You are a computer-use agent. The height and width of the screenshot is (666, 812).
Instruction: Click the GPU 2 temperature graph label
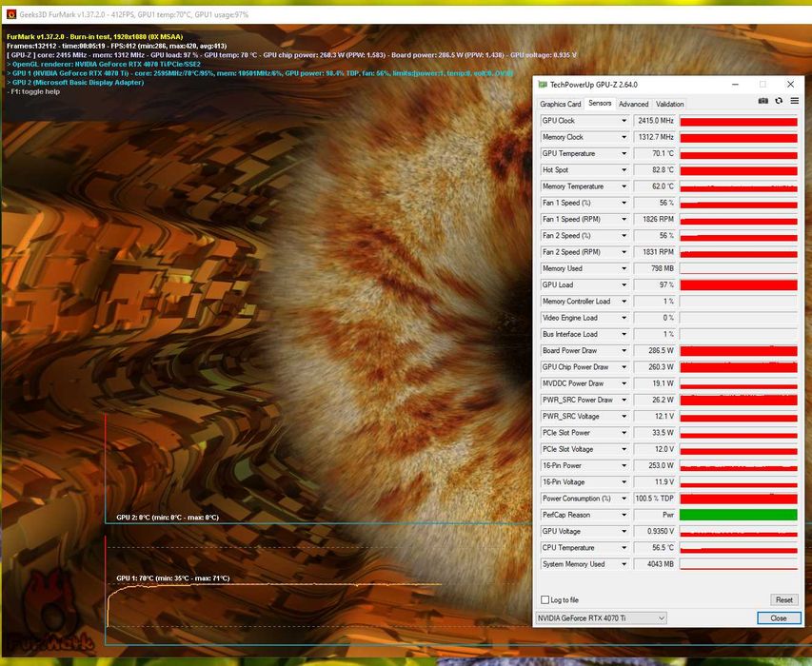(168, 517)
